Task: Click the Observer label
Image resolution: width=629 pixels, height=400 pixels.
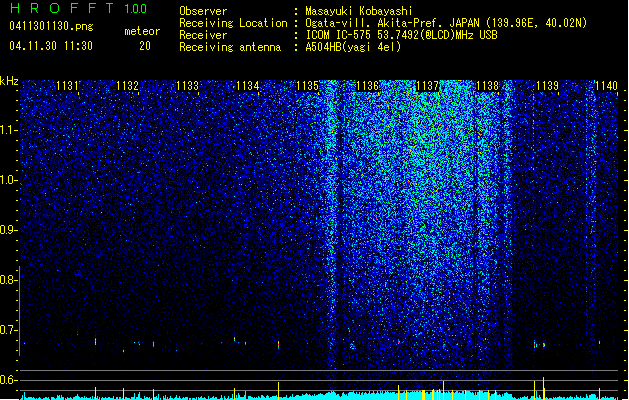Action: tap(203, 11)
